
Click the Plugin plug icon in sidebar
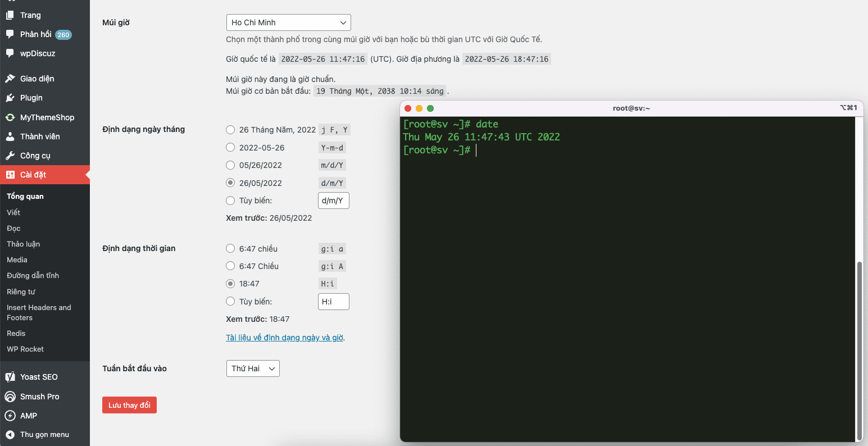point(10,98)
